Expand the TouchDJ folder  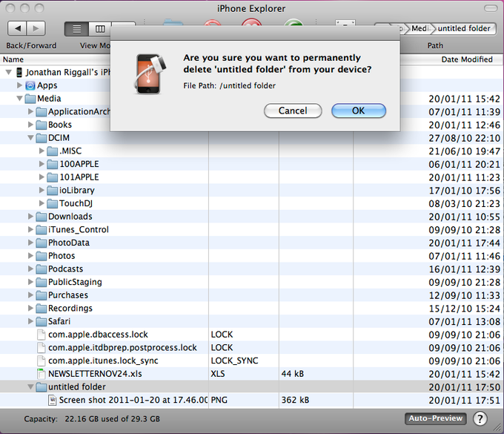point(42,203)
